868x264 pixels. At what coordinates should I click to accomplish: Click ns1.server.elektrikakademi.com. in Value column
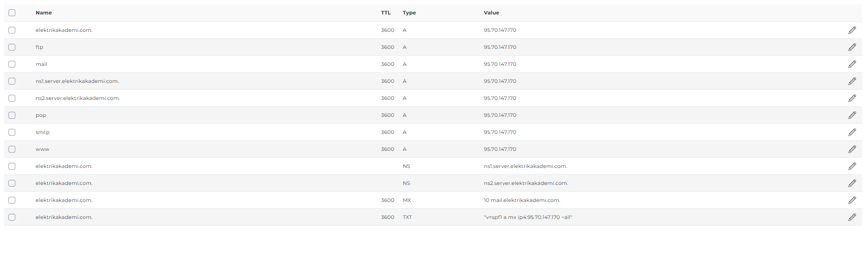[x=525, y=166]
